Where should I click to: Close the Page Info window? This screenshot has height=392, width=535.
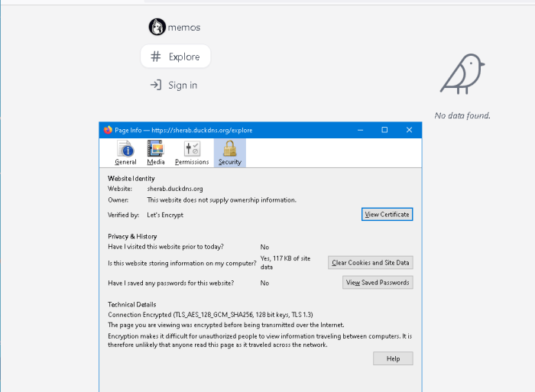pos(409,130)
